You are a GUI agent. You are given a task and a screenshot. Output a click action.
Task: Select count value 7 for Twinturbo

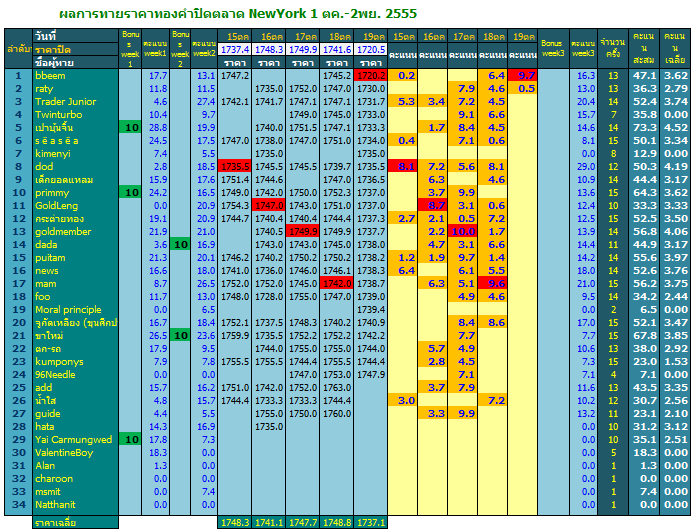tap(613, 114)
